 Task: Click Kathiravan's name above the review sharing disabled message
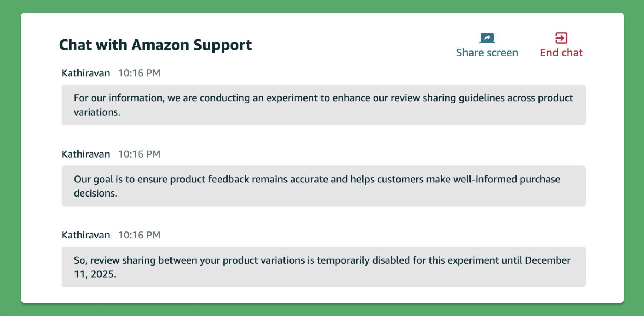coord(86,235)
